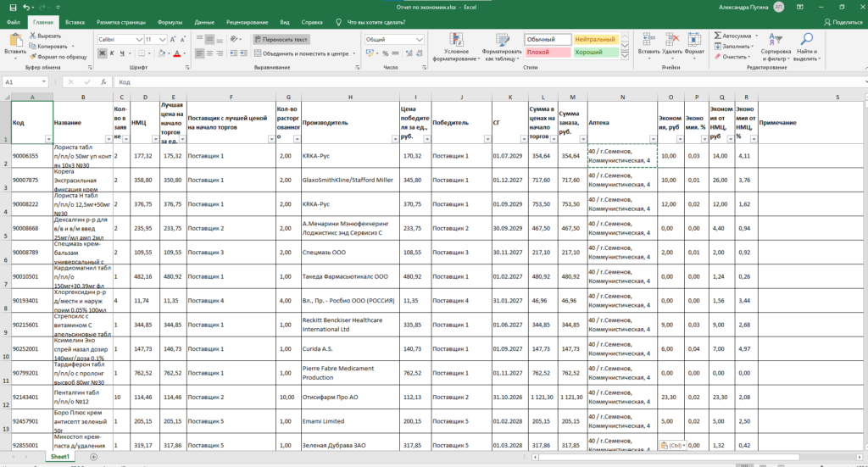Click the Find and Select magnifier icon
This screenshot has height=467, width=868.
[806, 39]
